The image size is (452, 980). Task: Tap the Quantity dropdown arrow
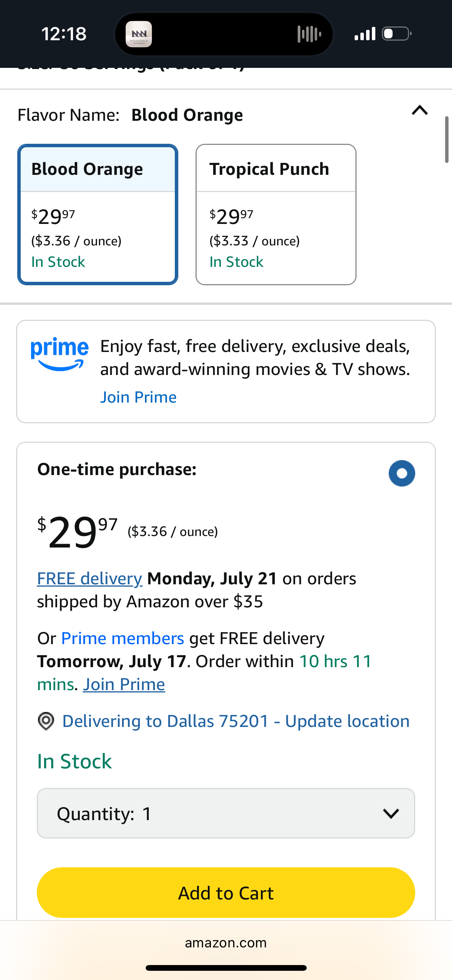391,813
